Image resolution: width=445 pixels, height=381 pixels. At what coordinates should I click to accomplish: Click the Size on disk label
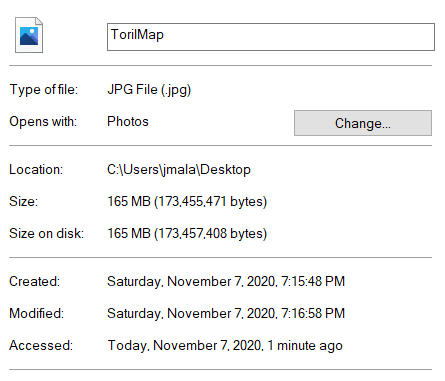pos(46,233)
